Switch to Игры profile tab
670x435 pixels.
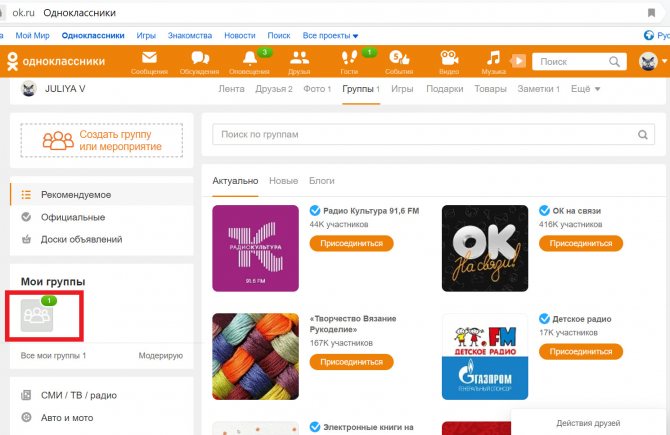click(x=402, y=89)
